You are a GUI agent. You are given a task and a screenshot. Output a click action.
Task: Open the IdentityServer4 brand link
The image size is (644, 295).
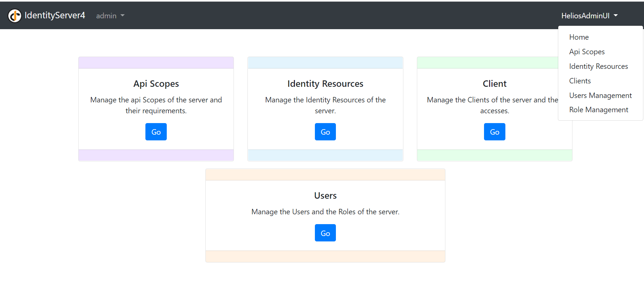pyautogui.click(x=46, y=16)
